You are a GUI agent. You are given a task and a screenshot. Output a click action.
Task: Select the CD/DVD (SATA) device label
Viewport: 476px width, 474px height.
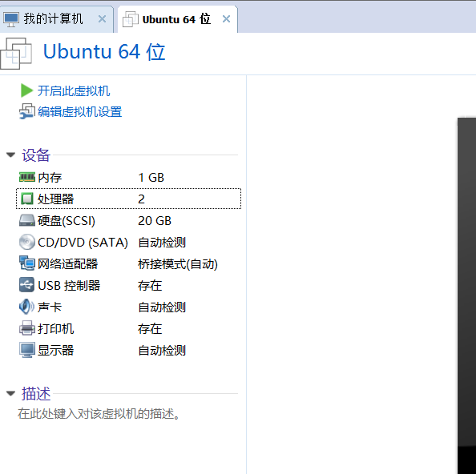83,243
